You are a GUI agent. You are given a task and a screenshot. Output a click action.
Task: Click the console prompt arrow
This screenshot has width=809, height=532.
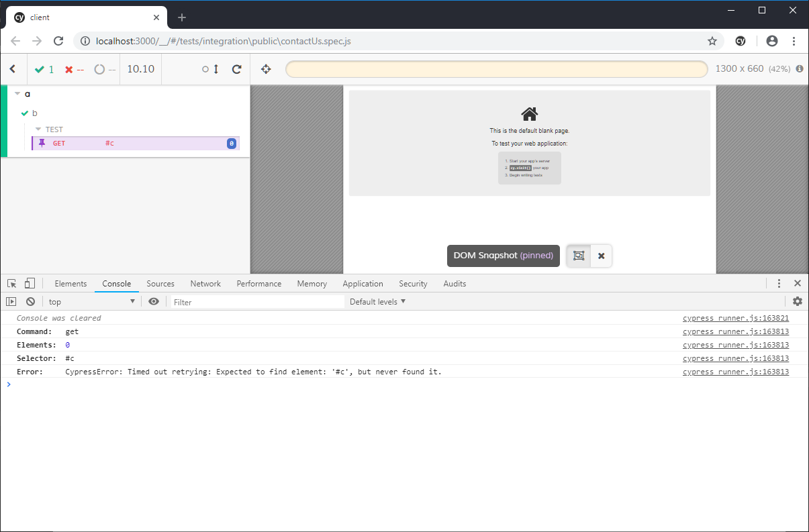(x=8, y=384)
